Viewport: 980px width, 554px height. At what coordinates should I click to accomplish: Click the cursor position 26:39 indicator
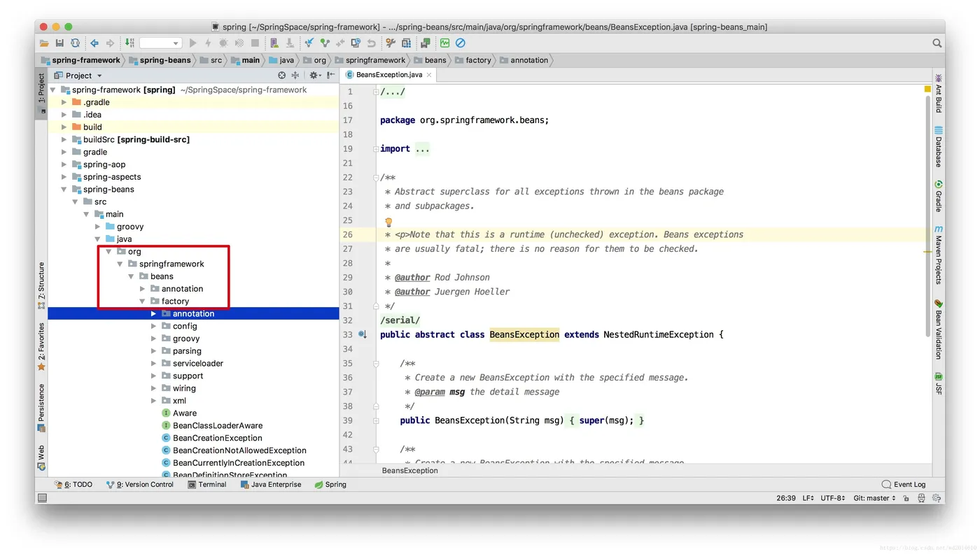coord(786,498)
